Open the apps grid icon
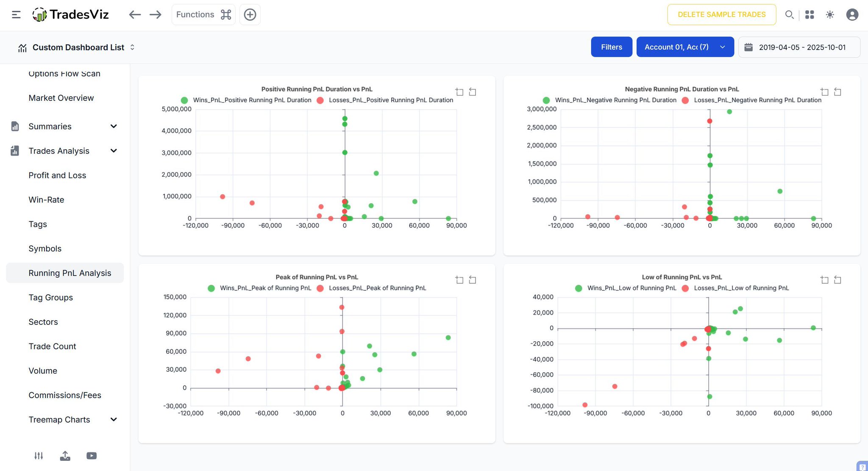 (x=810, y=15)
